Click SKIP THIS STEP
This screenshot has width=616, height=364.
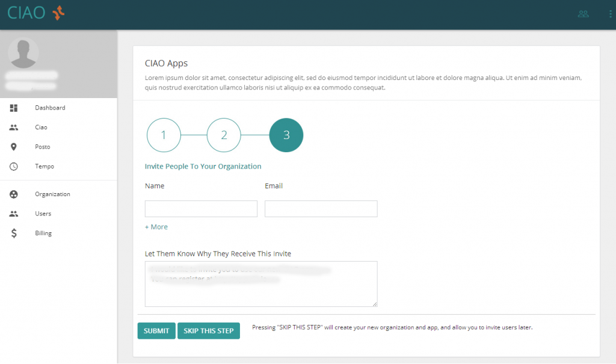pos(209,330)
